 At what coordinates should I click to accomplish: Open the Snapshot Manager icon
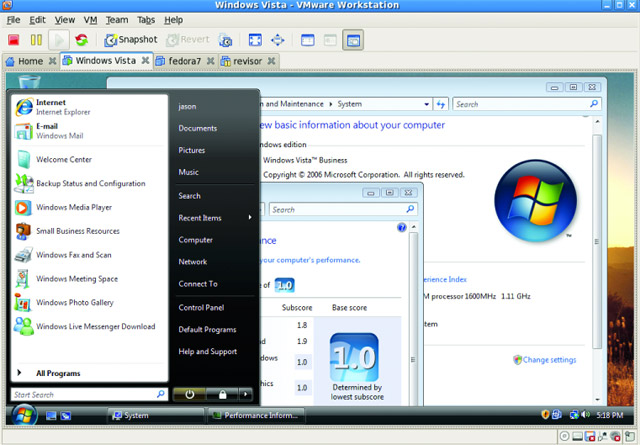225,40
